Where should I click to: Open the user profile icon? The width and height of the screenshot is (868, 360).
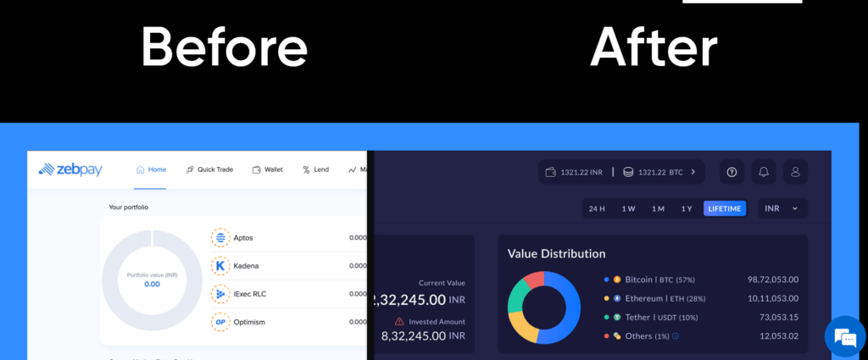click(x=795, y=172)
